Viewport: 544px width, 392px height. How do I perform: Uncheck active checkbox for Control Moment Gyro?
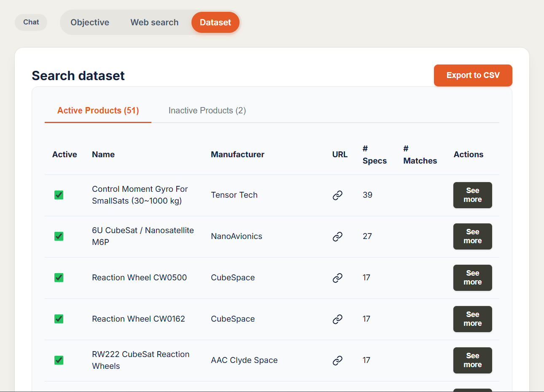tap(59, 195)
